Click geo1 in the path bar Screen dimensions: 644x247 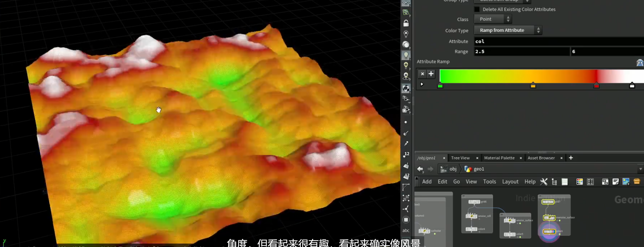pos(474,169)
